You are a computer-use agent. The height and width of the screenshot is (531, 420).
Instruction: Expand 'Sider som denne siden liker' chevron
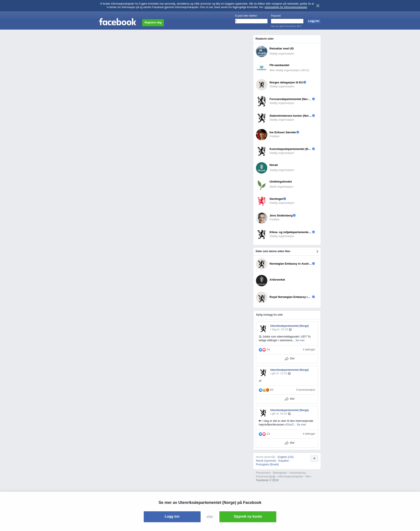tap(317, 251)
